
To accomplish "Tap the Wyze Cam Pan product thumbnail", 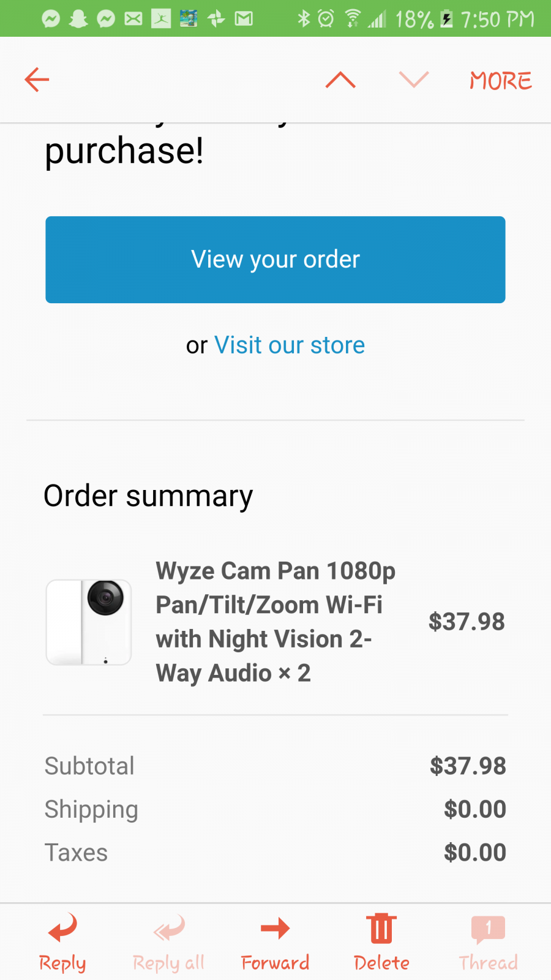I will (89, 622).
